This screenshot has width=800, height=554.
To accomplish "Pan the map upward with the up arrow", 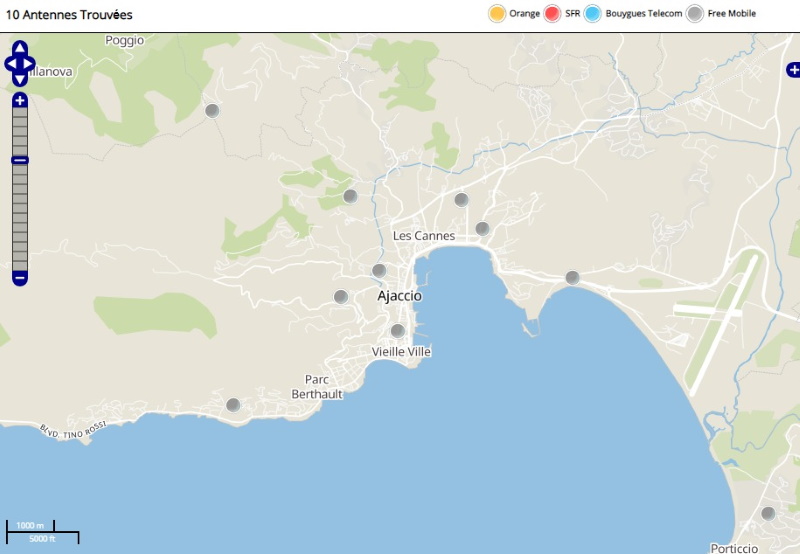I will click(20, 48).
